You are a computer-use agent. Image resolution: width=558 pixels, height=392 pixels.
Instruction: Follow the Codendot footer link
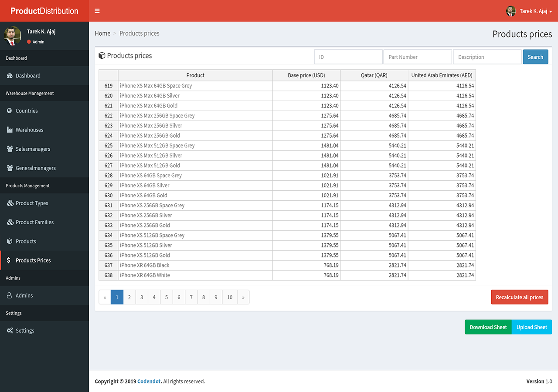coord(149,382)
